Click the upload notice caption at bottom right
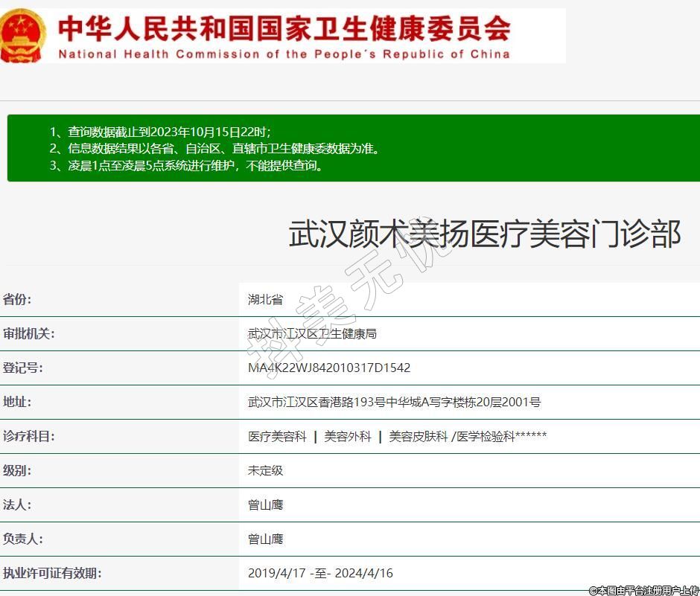The width and height of the screenshot is (700, 596). 643,590
